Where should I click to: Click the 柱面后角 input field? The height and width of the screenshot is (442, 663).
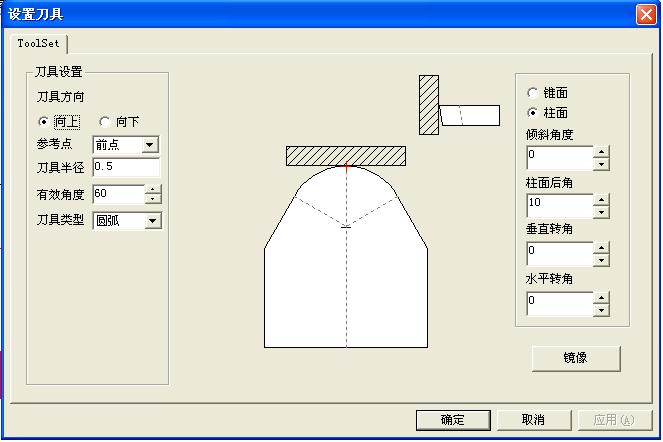pos(560,206)
